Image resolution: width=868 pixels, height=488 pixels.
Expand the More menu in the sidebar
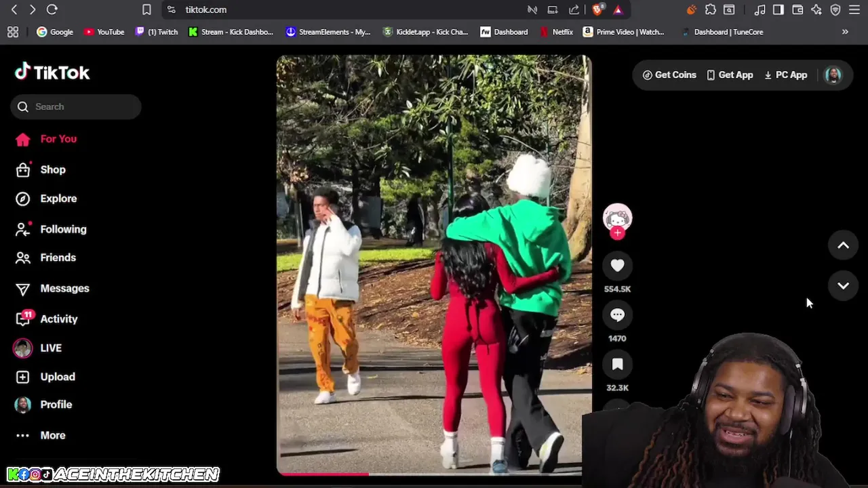point(41,435)
